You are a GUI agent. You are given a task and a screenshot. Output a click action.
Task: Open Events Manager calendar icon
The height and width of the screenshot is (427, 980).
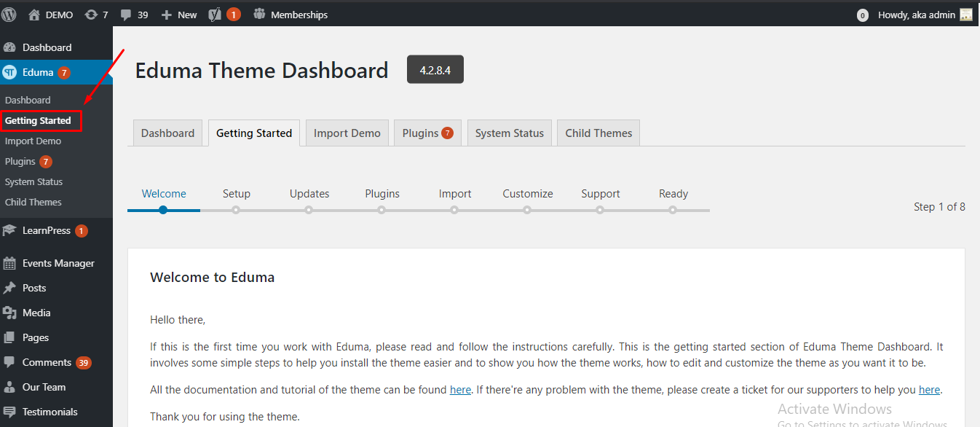point(9,263)
